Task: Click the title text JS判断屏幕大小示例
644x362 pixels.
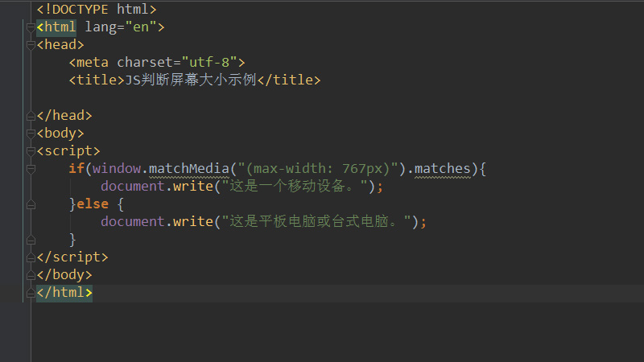Action: click(x=192, y=80)
